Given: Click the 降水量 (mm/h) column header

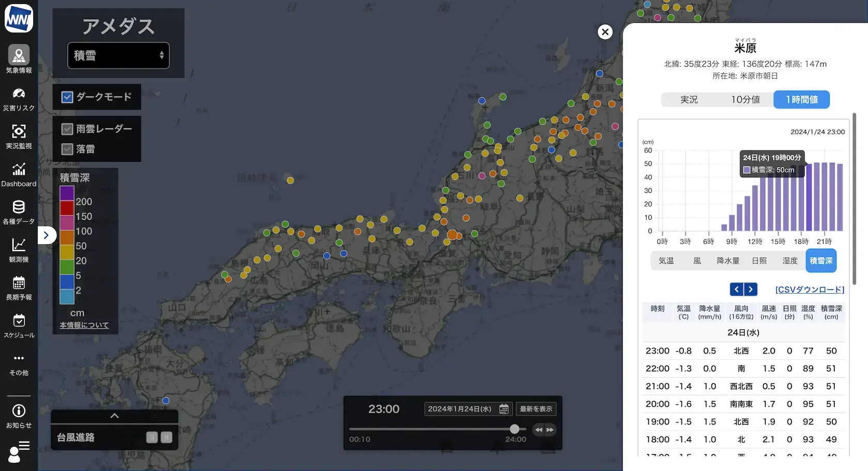Looking at the screenshot, I should pos(709,312).
